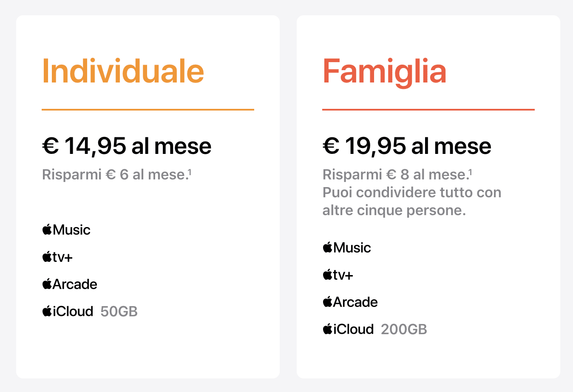Viewport: 573px width, 392px height.
Task: Click the Puoi condividere tutto con text
Action: [x=412, y=193]
